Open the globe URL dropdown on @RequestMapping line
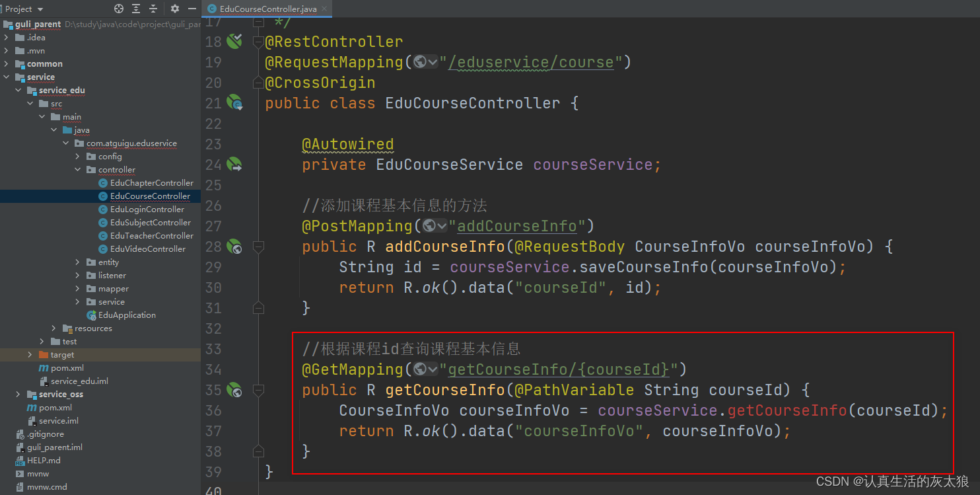 (426, 62)
